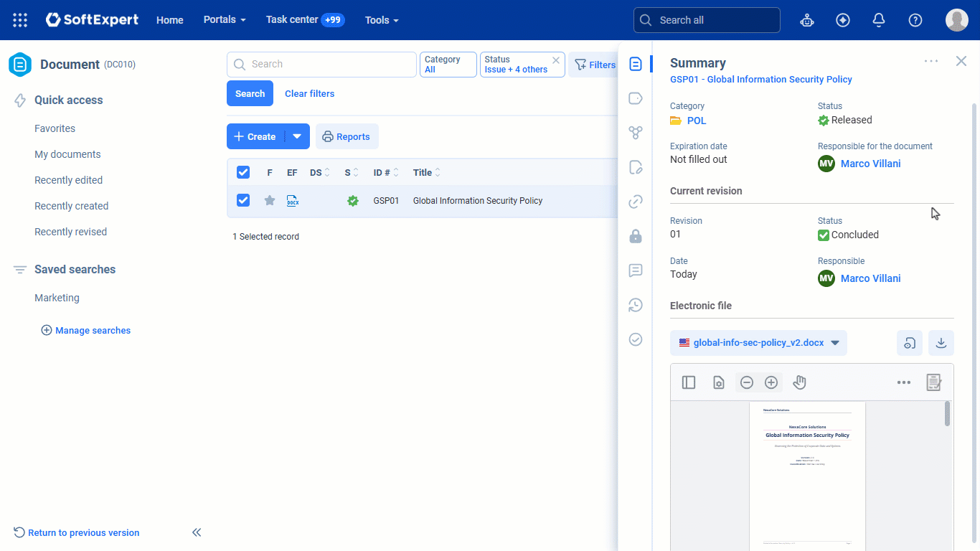Open the Tools dropdown menu
This screenshot has height=551, width=980.
coord(382,20)
